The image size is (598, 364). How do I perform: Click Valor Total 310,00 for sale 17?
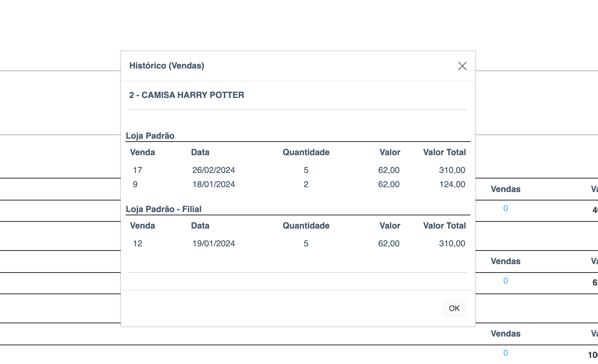tap(452, 170)
